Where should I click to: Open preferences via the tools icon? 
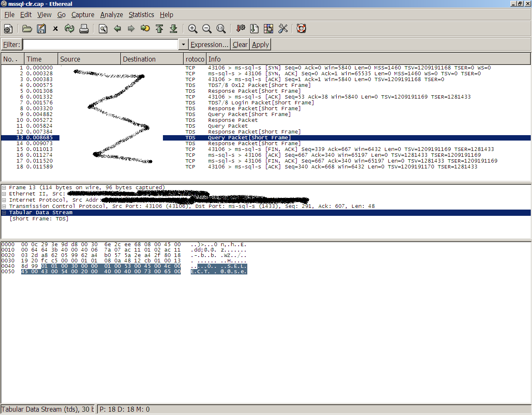tap(283, 29)
